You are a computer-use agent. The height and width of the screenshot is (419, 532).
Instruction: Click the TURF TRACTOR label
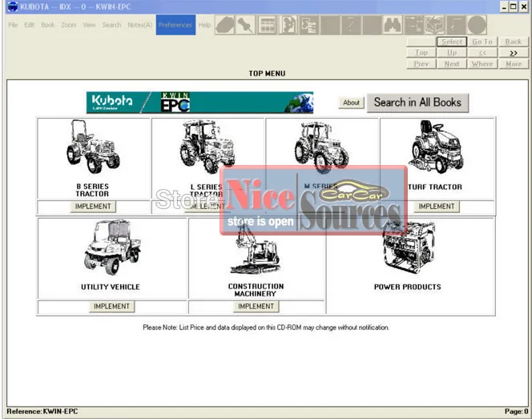click(x=435, y=187)
